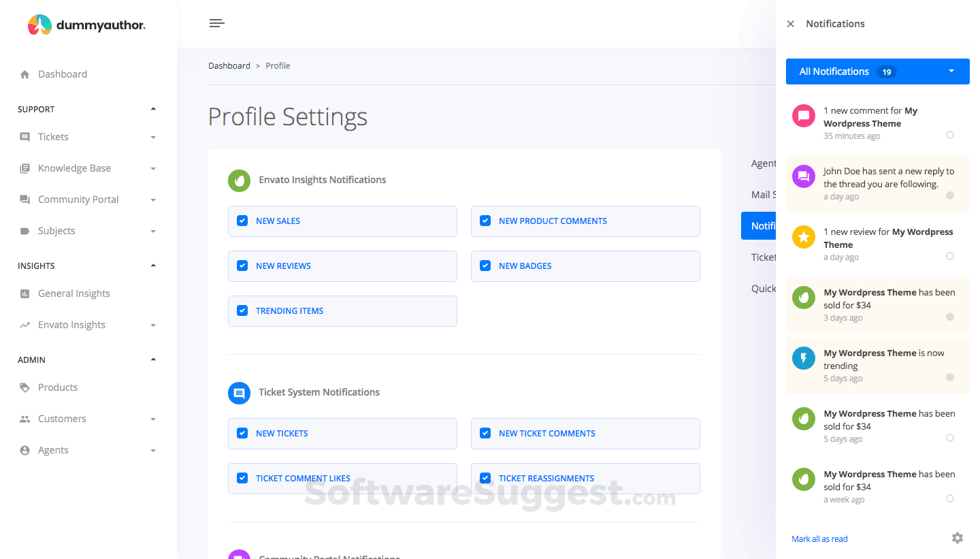
Task: Open Products in the sidebar
Action: point(58,387)
